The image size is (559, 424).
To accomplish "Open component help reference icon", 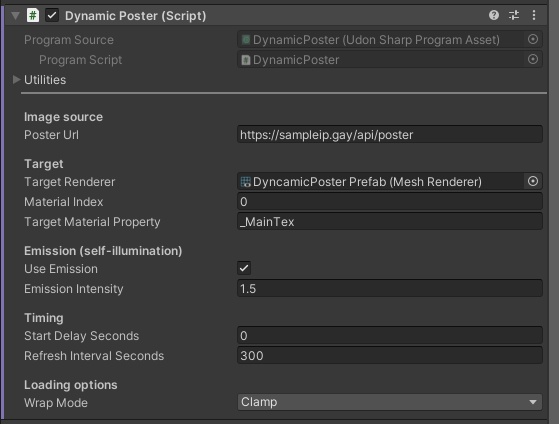I will coord(494,15).
